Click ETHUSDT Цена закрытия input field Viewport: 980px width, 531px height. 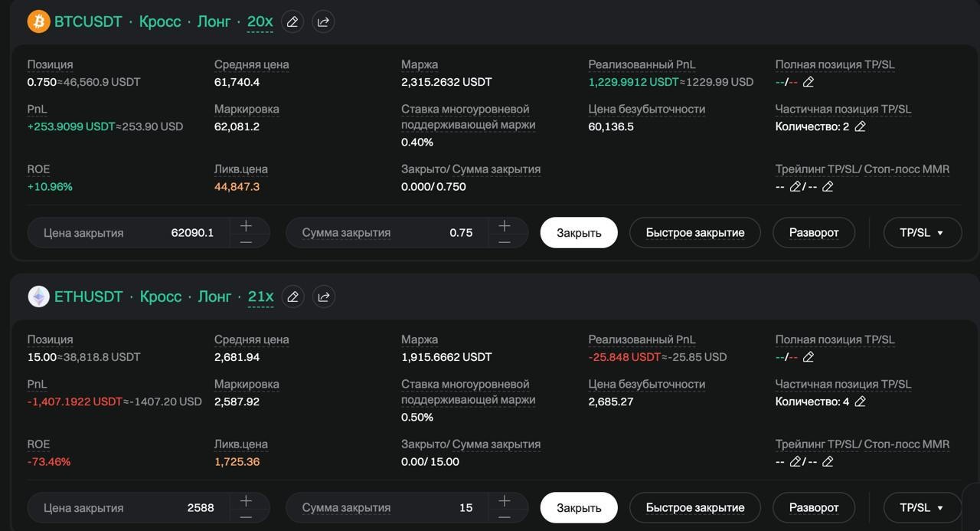click(x=130, y=507)
